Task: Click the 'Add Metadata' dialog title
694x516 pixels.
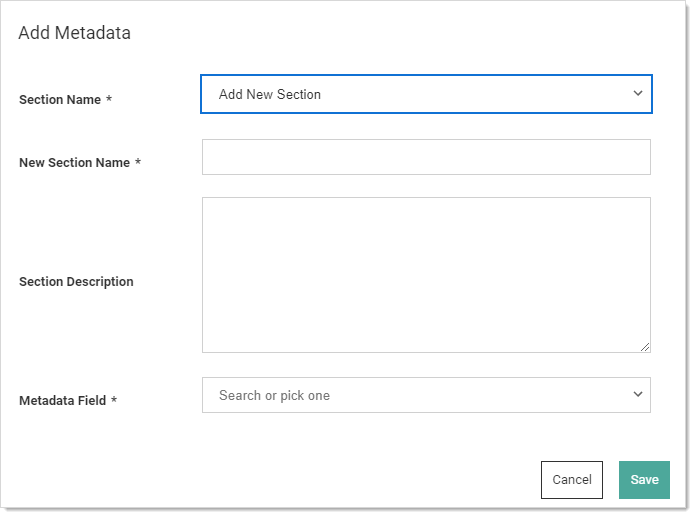Action: point(74,33)
